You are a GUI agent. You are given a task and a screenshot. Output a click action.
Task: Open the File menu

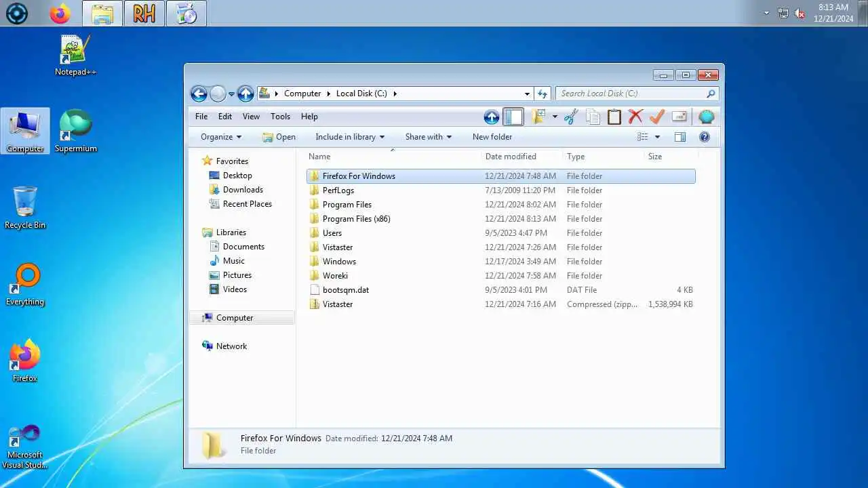click(201, 117)
